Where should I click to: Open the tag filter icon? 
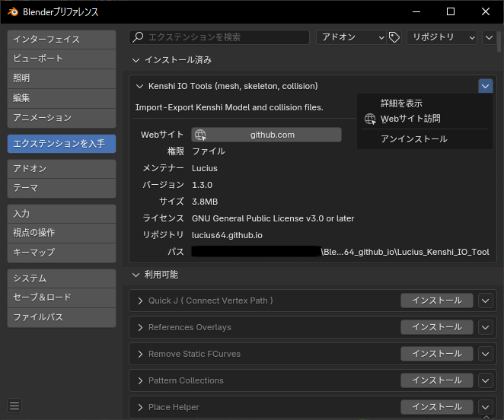click(394, 37)
